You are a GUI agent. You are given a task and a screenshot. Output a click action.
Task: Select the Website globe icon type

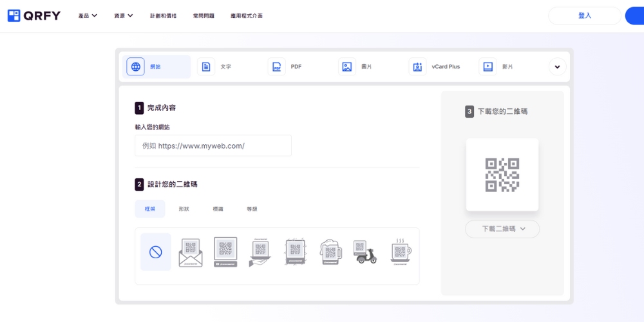pyautogui.click(x=135, y=66)
